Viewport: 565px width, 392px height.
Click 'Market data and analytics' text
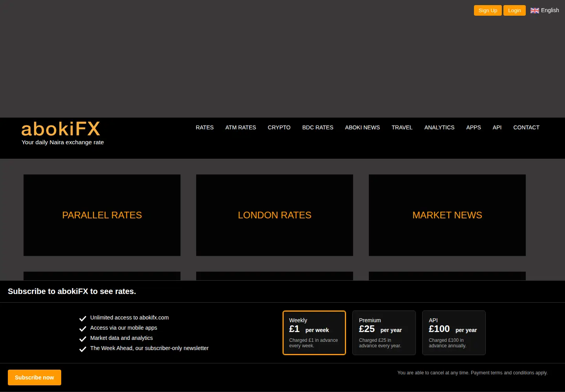[x=122, y=338]
